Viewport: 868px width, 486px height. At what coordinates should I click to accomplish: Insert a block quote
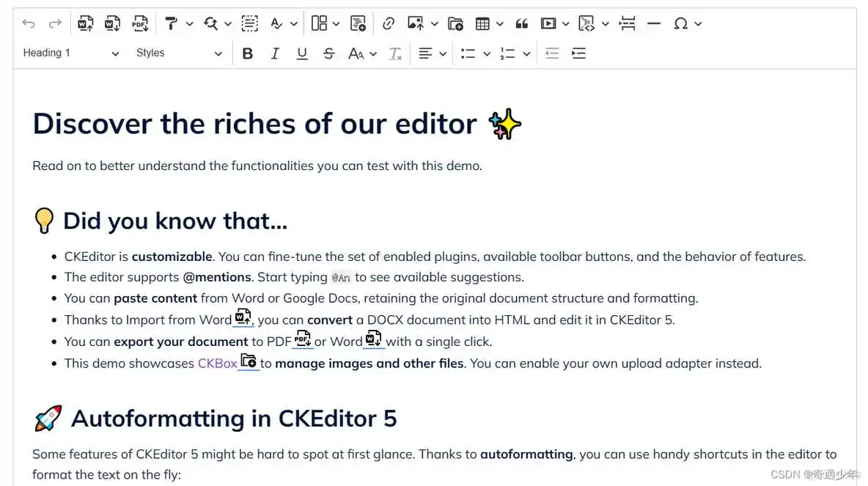tap(521, 23)
